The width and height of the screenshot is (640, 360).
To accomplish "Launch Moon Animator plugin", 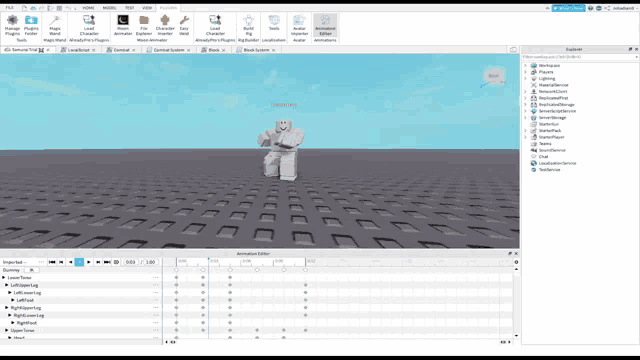I will [x=123, y=25].
